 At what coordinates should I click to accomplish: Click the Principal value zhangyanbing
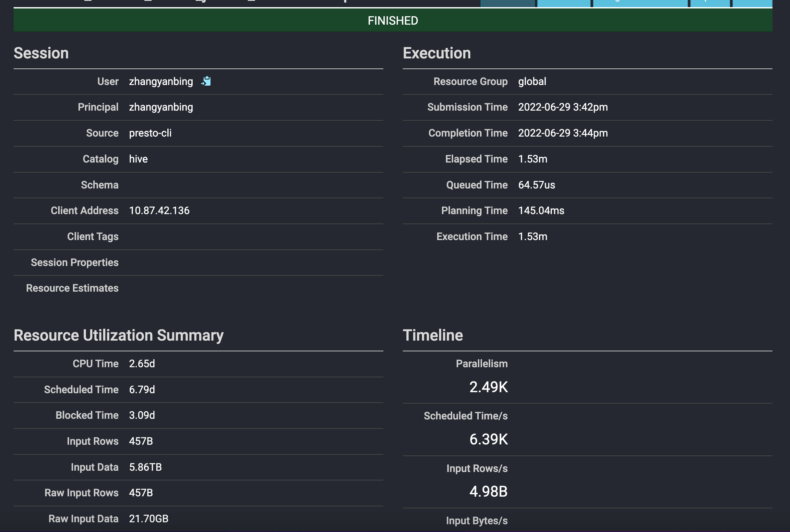161,107
